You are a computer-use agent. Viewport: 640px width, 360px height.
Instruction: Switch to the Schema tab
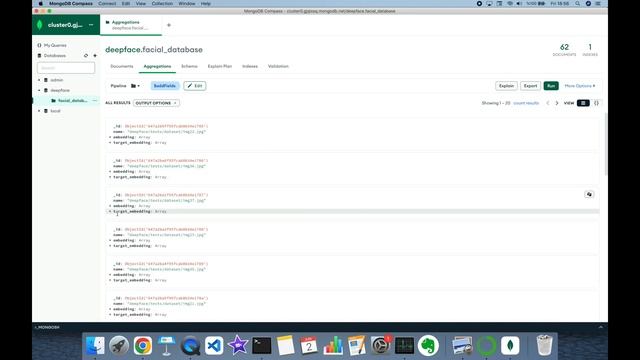point(189,66)
